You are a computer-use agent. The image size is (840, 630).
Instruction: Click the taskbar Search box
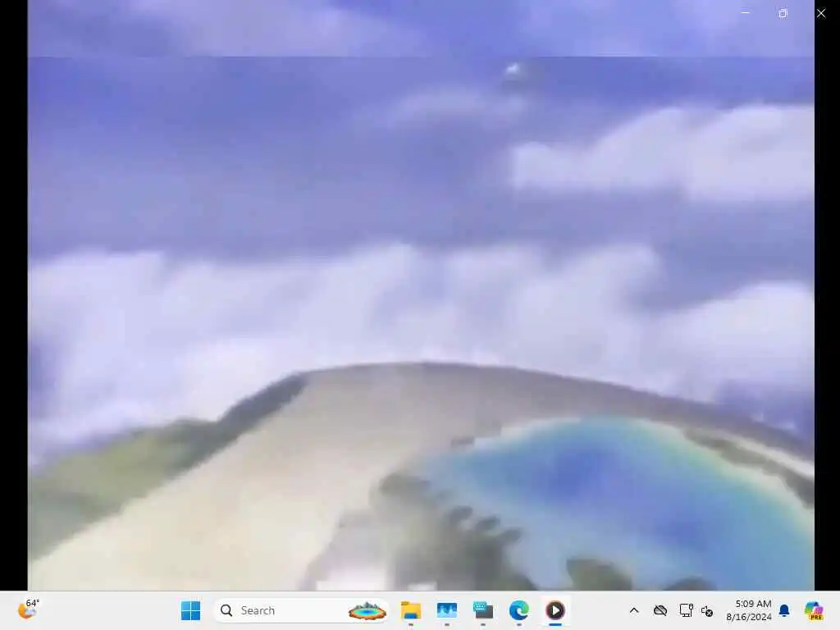tap(302, 610)
